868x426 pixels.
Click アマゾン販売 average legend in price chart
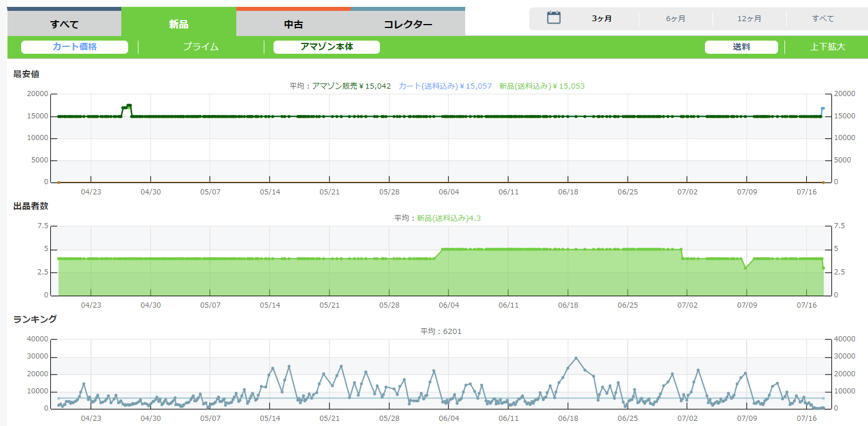point(351,86)
